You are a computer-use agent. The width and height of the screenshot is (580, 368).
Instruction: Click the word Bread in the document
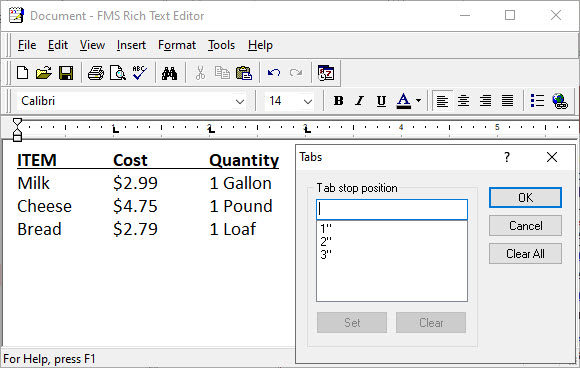click(39, 229)
